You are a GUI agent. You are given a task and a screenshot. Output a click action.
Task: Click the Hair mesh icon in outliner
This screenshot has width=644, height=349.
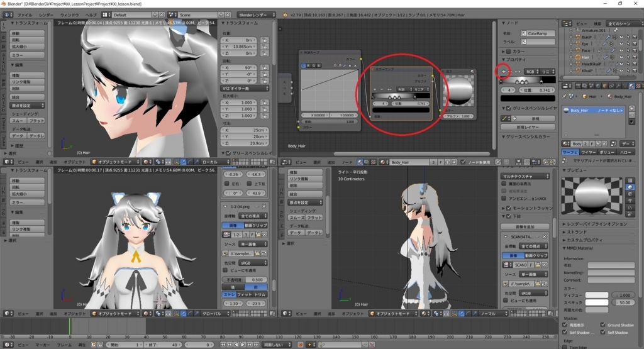click(x=578, y=57)
